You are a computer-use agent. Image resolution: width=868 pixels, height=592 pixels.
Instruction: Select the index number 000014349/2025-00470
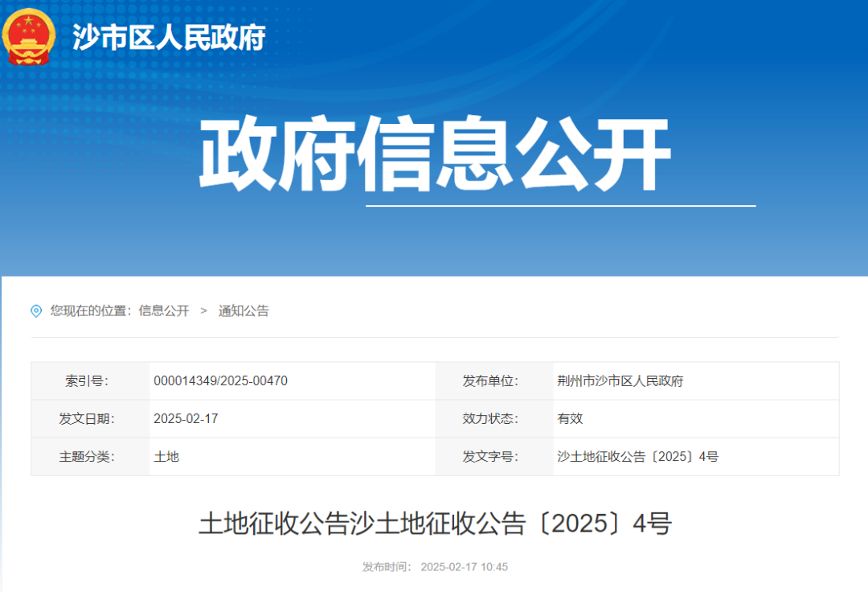pyautogui.click(x=220, y=381)
